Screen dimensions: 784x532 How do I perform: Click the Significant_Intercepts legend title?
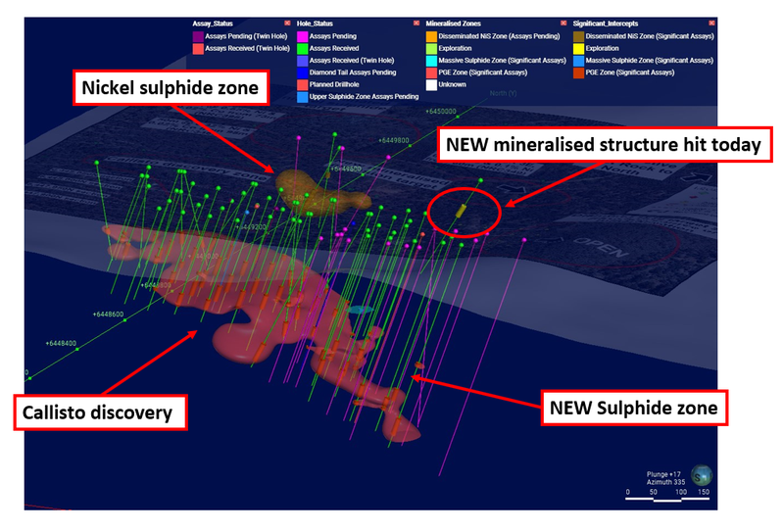pyautogui.click(x=606, y=24)
